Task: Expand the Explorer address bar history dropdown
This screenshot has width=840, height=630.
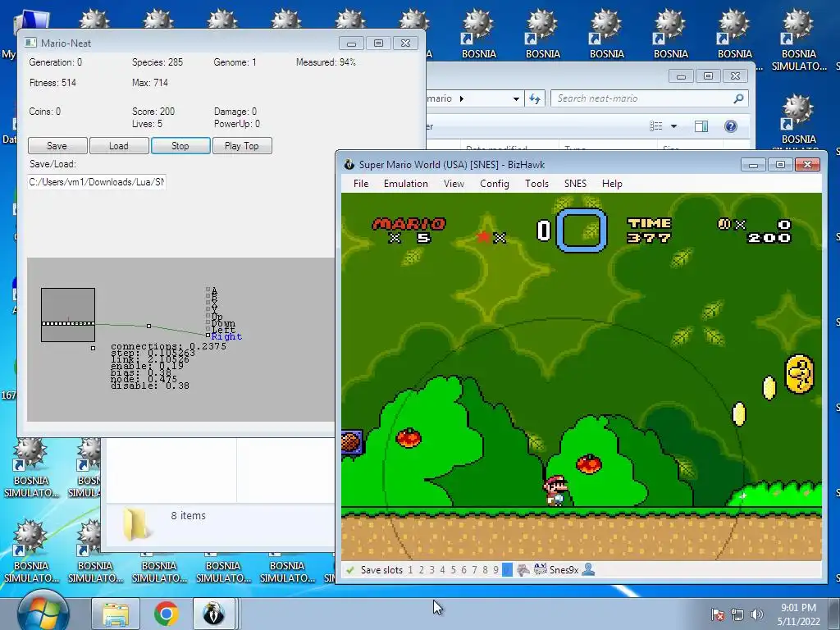Action: (516, 99)
